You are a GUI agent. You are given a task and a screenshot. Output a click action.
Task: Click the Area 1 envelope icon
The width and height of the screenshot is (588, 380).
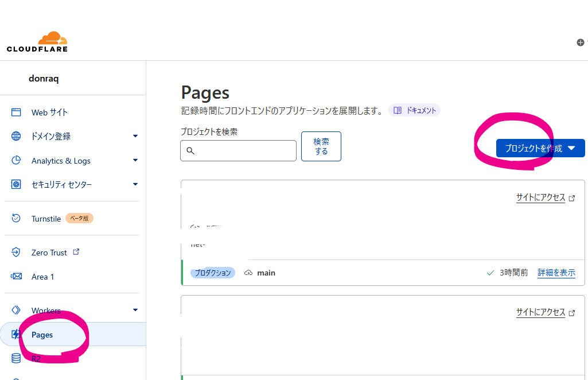point(16,276)
